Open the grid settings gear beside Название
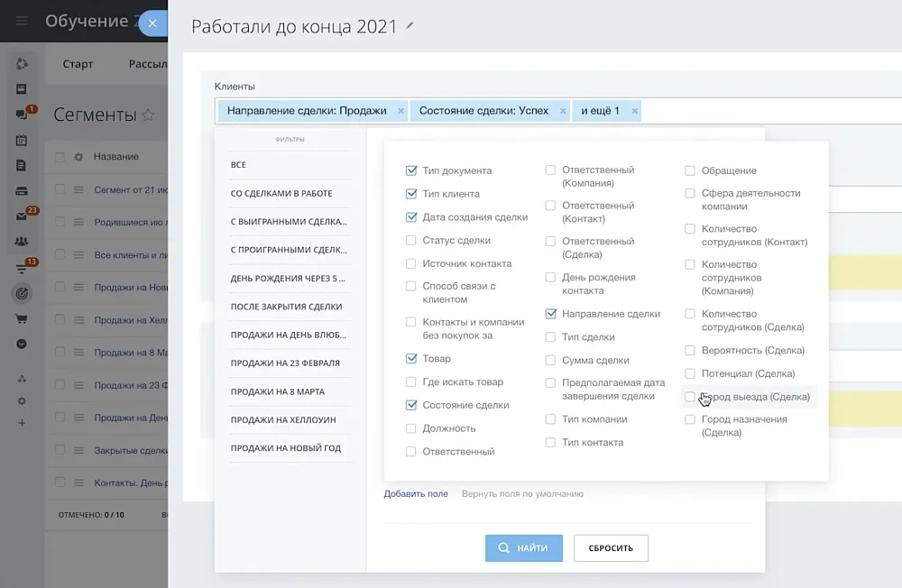This screenshot has width=902, height=588. pos(78,157)
